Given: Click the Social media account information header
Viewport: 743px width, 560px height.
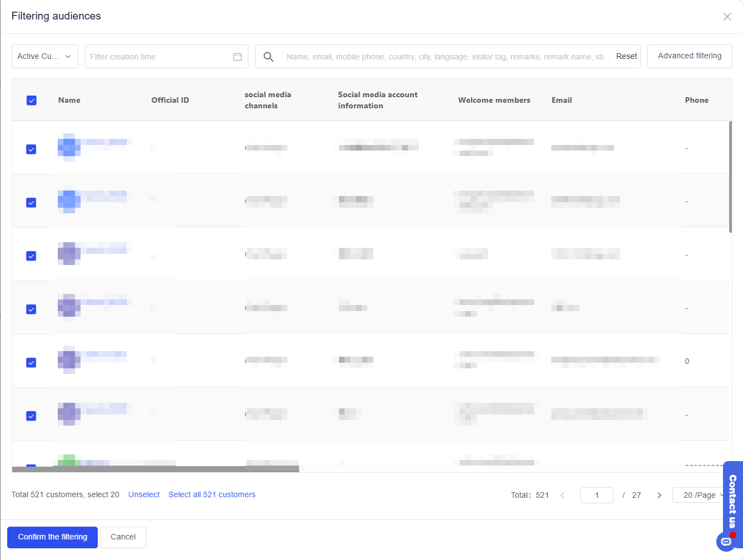Looking at the screenshot, I should pos(378,101).
